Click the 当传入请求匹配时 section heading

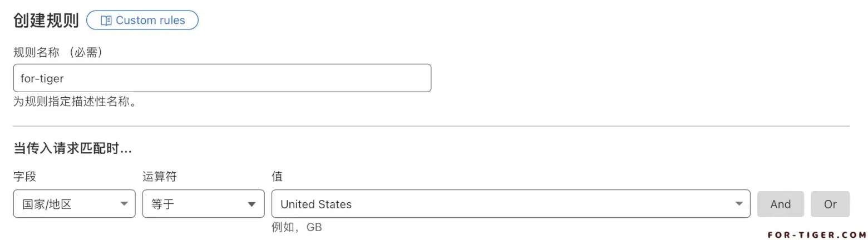72,148
